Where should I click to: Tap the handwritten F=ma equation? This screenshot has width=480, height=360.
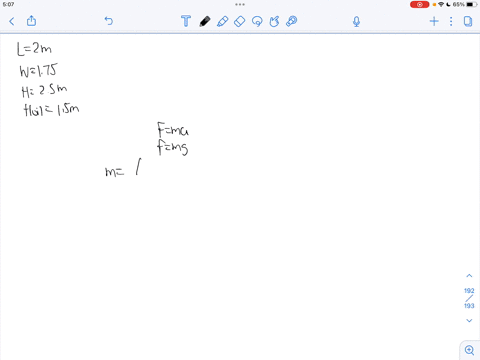173,129
